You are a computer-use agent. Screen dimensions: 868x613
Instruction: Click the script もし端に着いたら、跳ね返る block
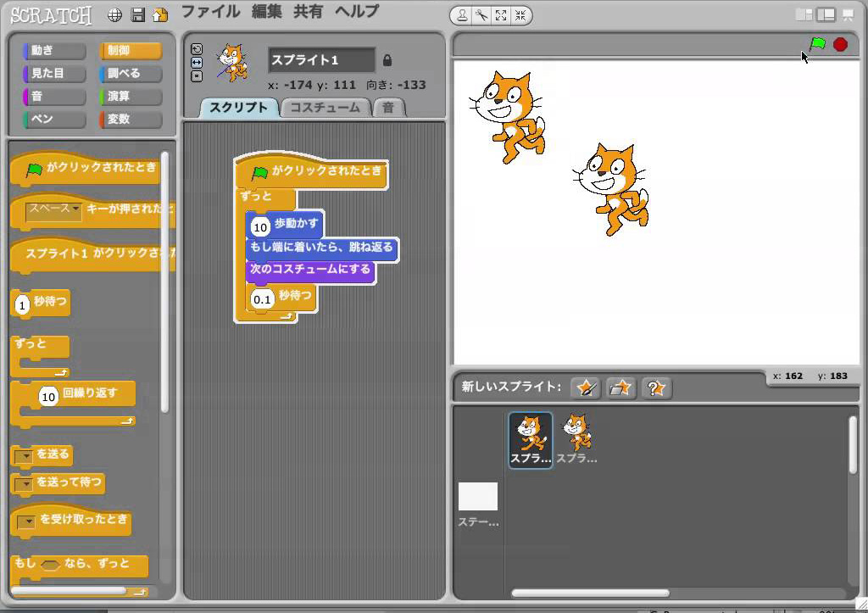pos(321,248)
